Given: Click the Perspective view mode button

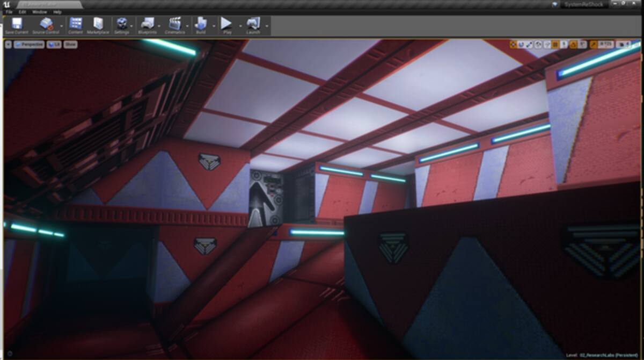Looking at the screenshot, I should (29, 45).
